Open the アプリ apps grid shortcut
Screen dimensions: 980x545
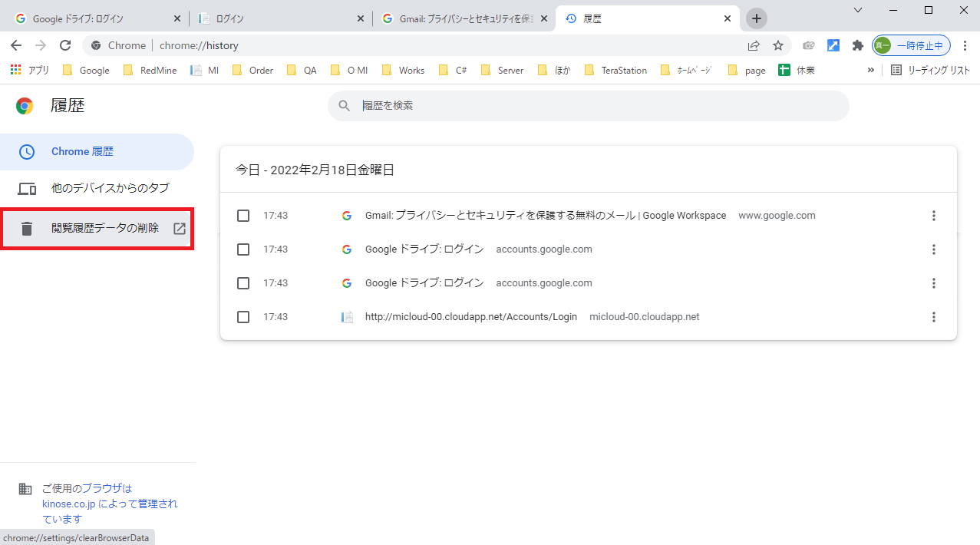pyautogui.click(x=30, y=70)
